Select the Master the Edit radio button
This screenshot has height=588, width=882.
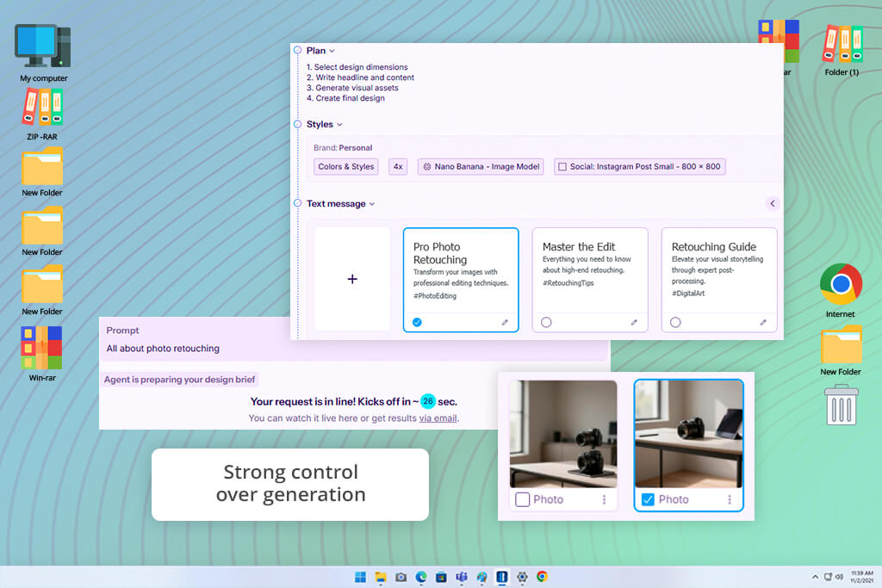[x=546, y=322]
